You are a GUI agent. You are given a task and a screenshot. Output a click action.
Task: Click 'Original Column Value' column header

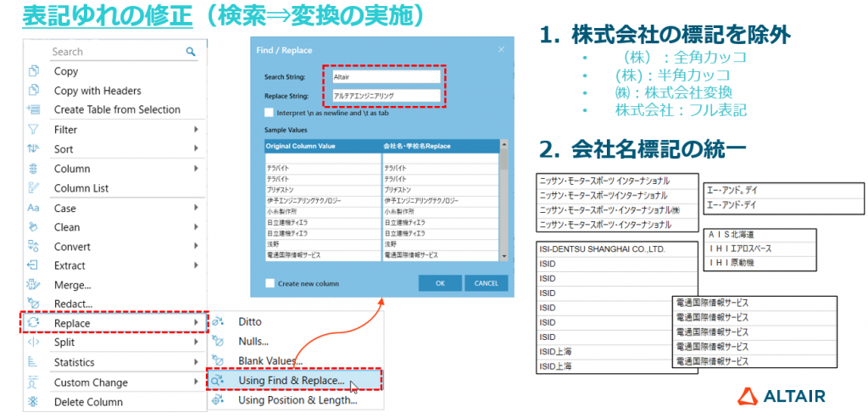pos(323,146)
